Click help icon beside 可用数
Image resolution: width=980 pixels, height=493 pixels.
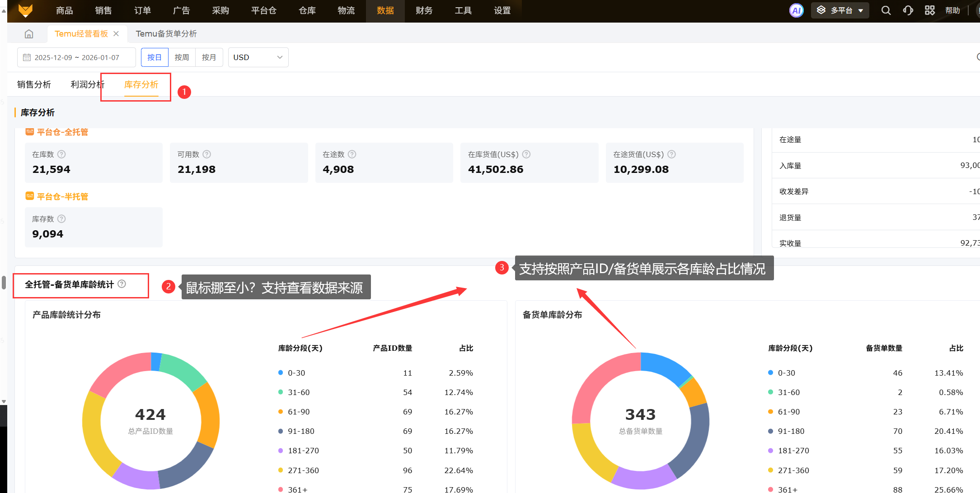[206, 154]
